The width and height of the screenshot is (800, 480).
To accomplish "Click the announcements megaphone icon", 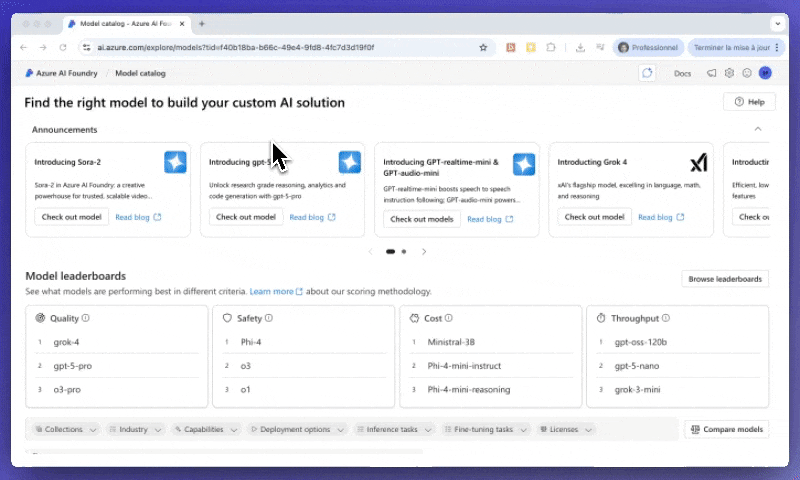I will tap(711, 73).
